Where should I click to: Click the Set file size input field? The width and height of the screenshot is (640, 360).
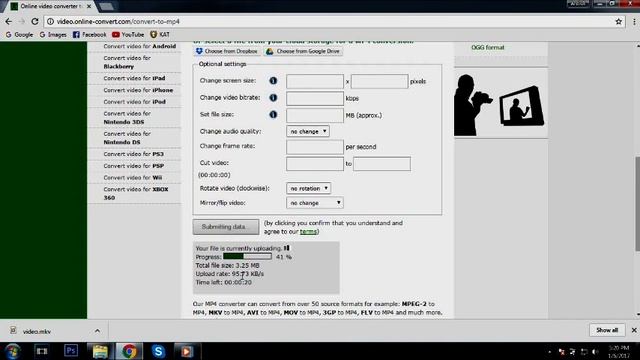click(315, 116)
